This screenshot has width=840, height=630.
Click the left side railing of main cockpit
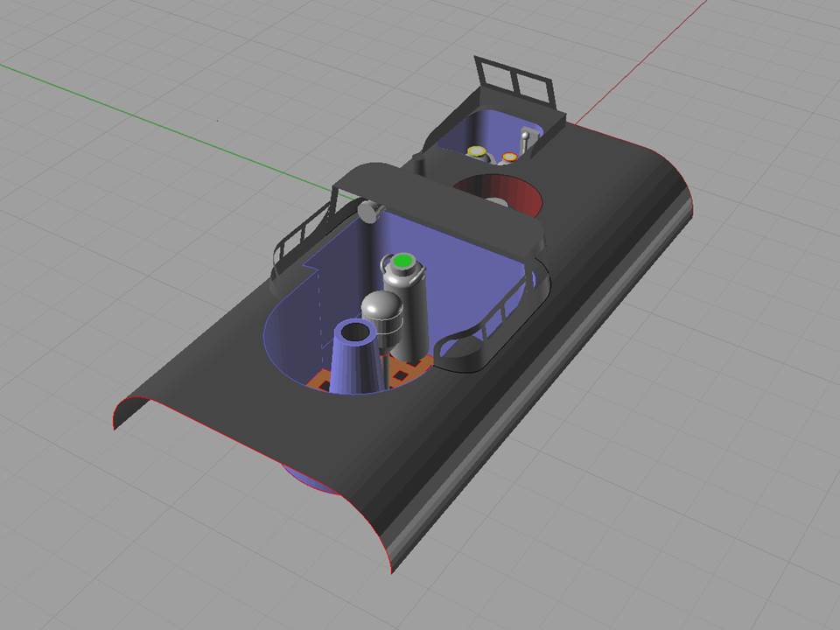tap(302, 234)
